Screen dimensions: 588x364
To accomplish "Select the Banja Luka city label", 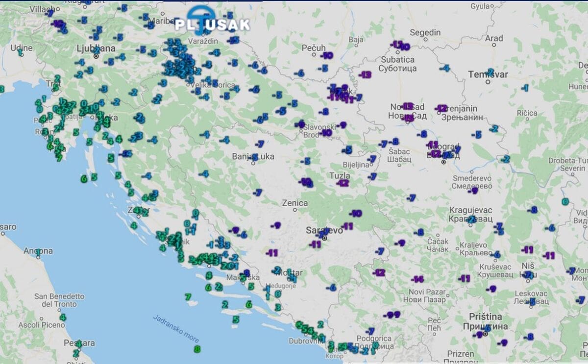I will coord(253,157).
